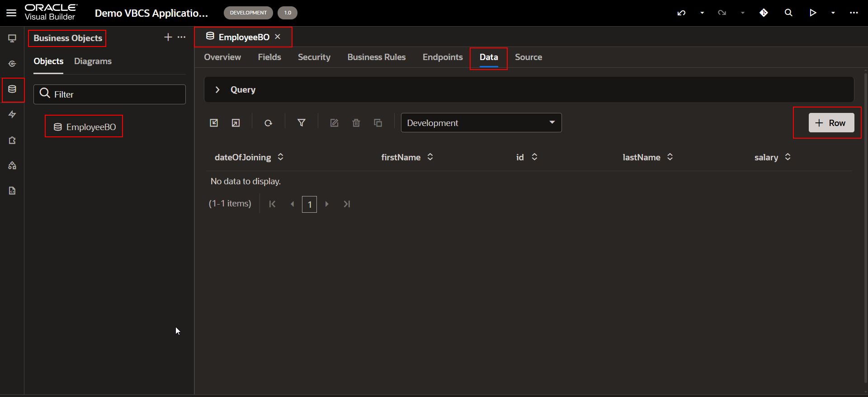Go to previous page of results
This screenshot has height=397, width=868.
pyautogui.click(x=292, y=204)
